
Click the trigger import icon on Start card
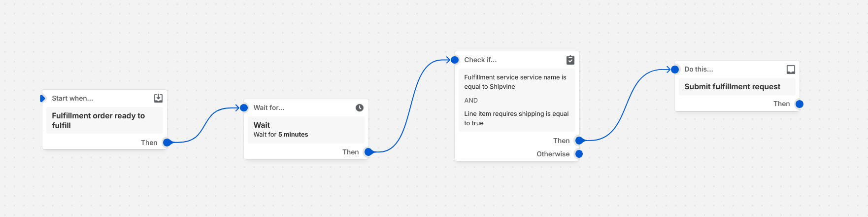coord(158,98)
